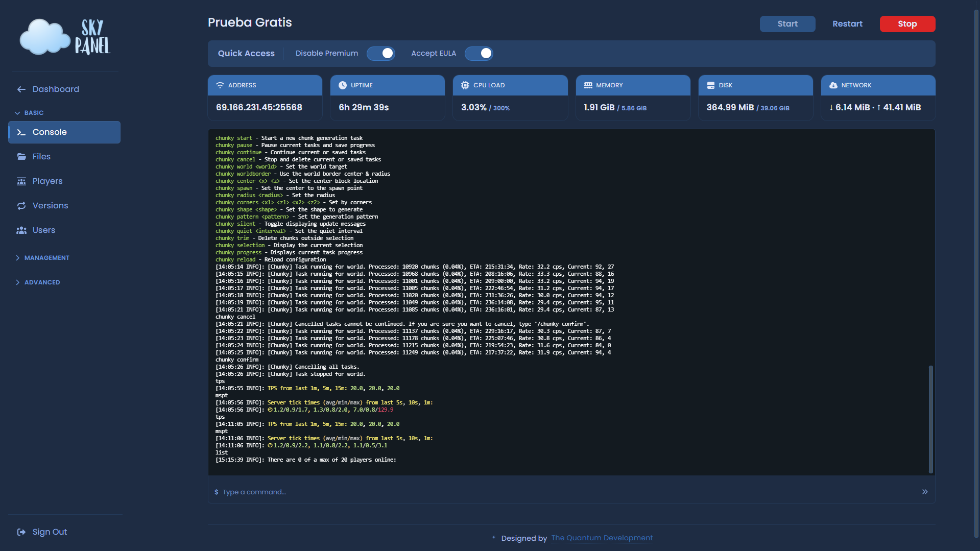980x551 pixels.
Task: Click the Users group icon
Action: click(x=21, y=230)
